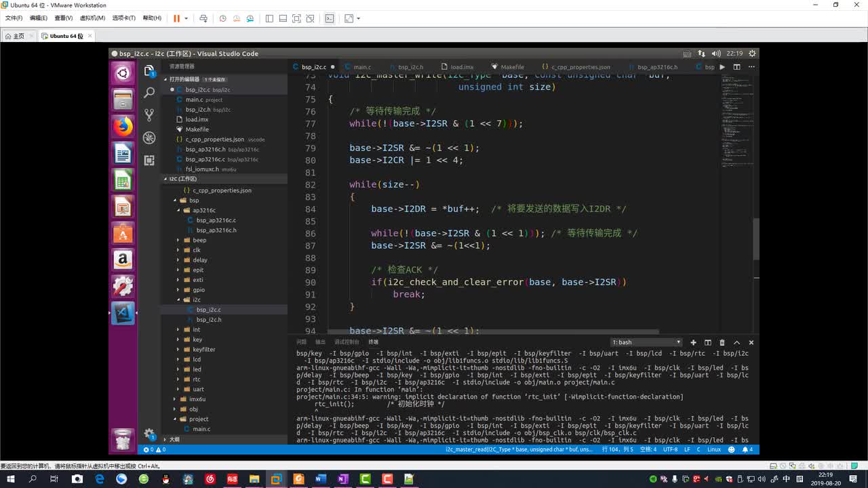Open the VMware 虚拟机(M) menu

tap(92, 18)
